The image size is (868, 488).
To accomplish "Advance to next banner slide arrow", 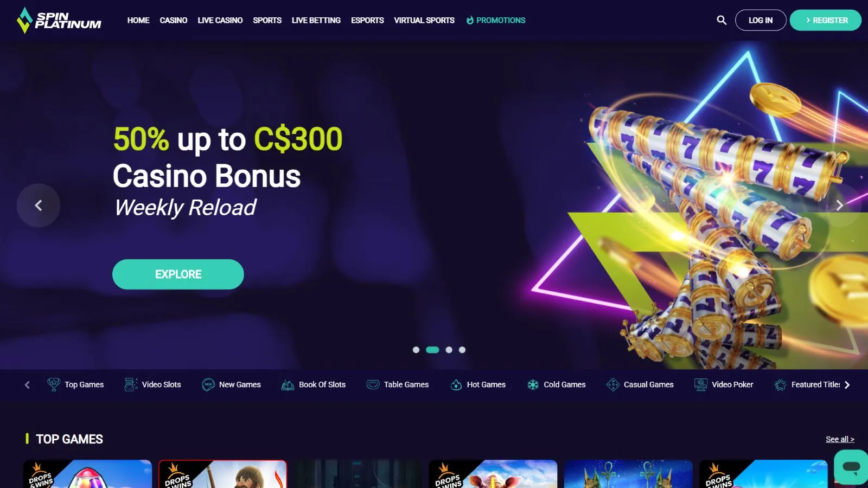I will pyautogui.click(x=840, y=205).
